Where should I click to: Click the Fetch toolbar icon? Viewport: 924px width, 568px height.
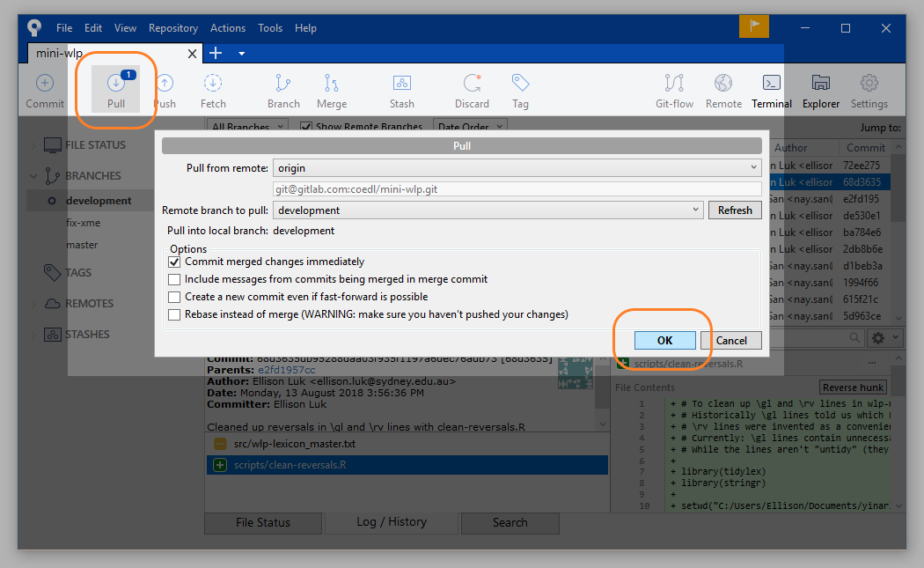[x=213, y=83]
